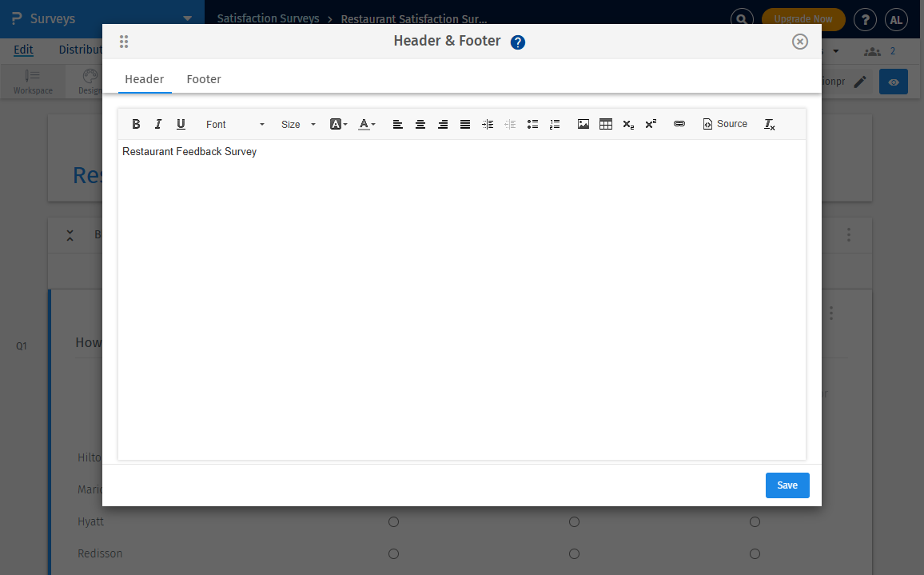The image size is (924, 575).
Task: Open the Source code view
Action: (x=724, y=124)
